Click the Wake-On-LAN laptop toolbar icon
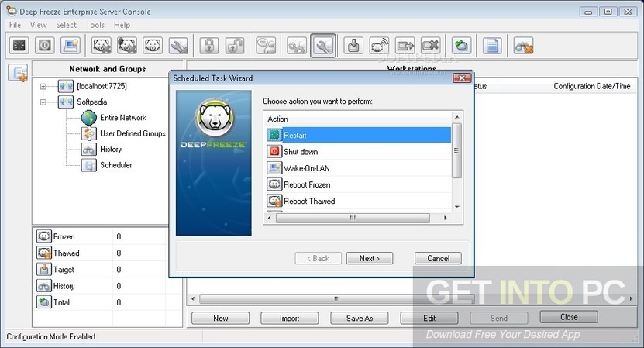 pyautogui.click(x=71, y=45)
